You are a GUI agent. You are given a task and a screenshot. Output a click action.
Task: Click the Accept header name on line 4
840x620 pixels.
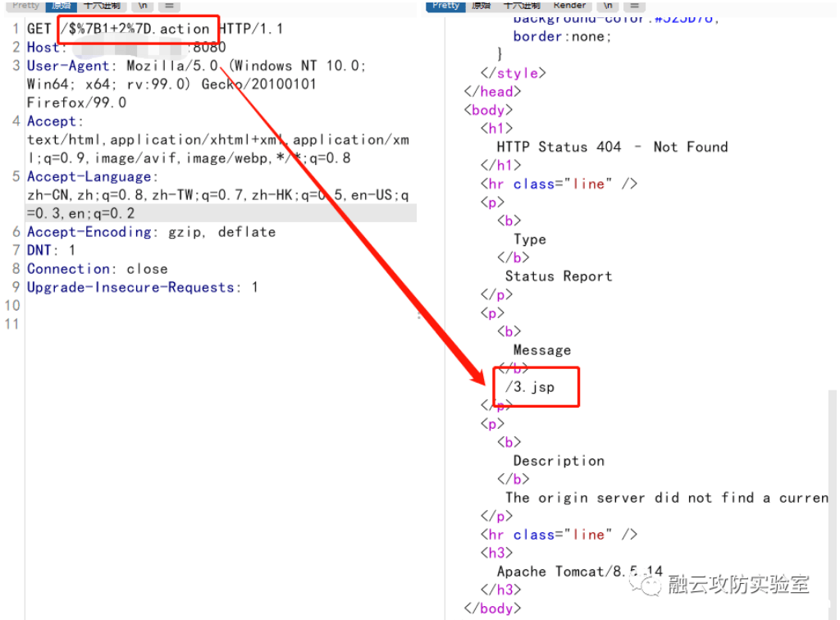52,121
